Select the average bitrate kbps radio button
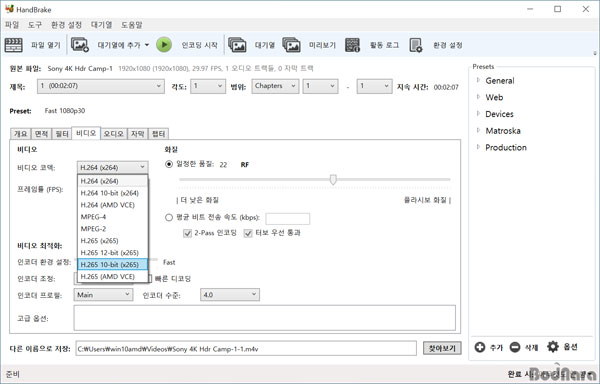This screenshot has height=384, width=600. [169, 218]
